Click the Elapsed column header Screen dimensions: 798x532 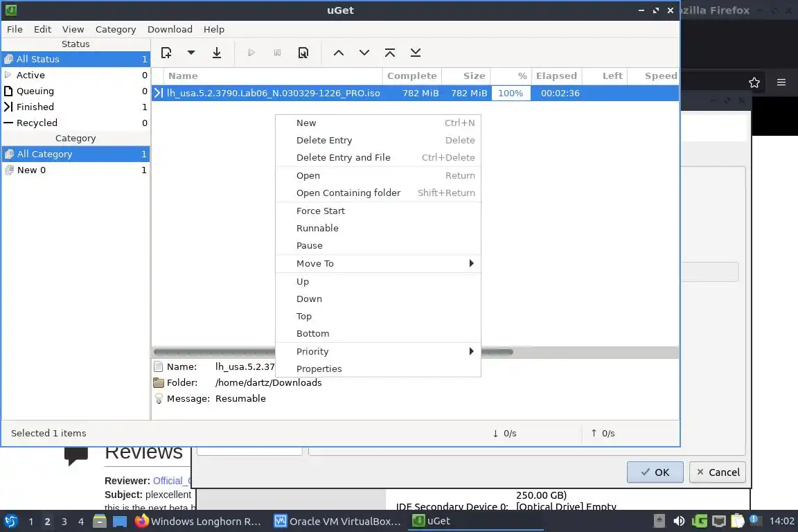556,76
